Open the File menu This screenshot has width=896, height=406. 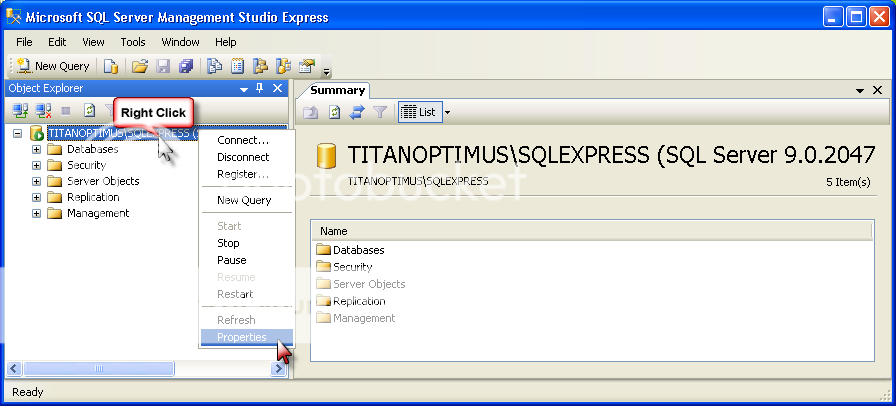[x=24, y=42]
